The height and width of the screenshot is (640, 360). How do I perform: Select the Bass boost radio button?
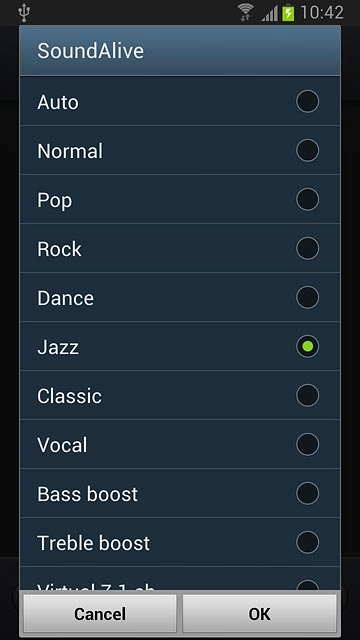click(307, 493)
